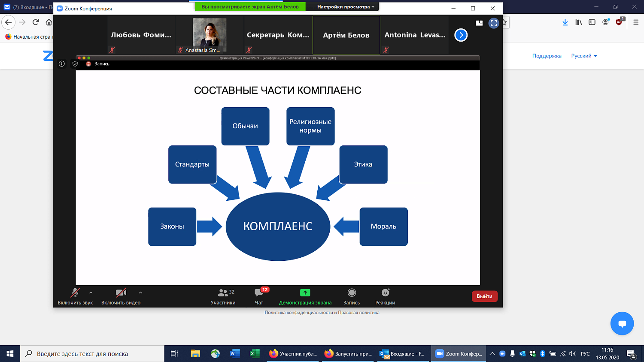Show next participants with the blue arrow
Viewport: 644px width, 362px height.
point(461,35)
